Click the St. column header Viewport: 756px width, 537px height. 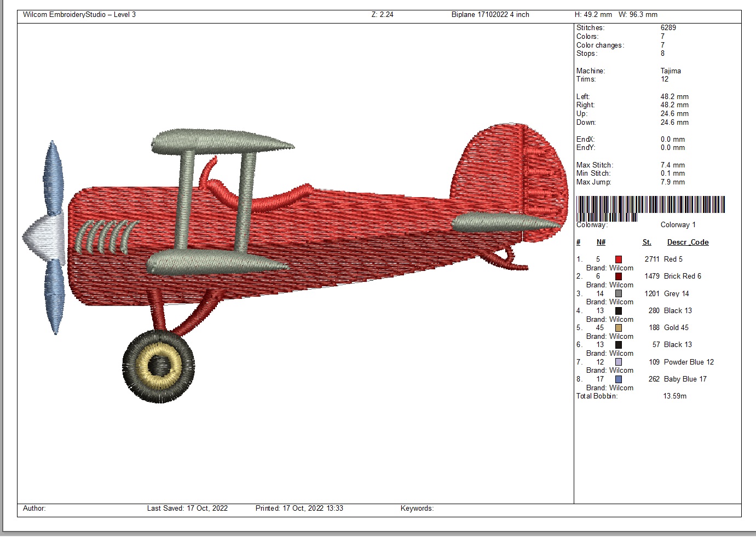[x=647, y=242]
